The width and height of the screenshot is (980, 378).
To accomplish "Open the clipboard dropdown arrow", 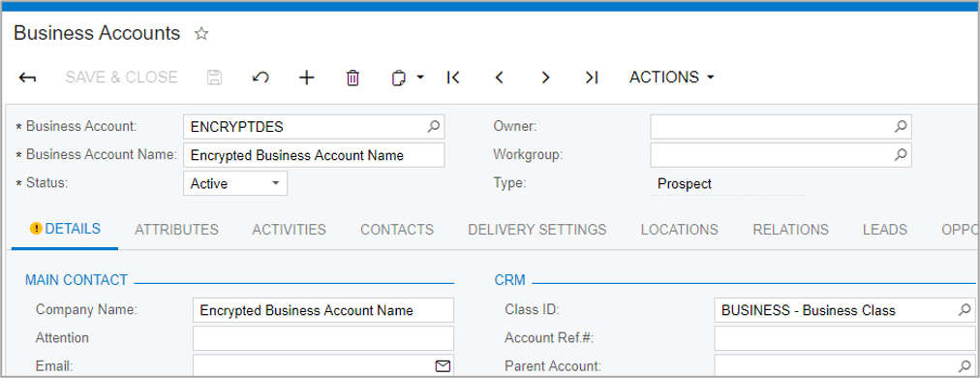I will pos(420,78).
